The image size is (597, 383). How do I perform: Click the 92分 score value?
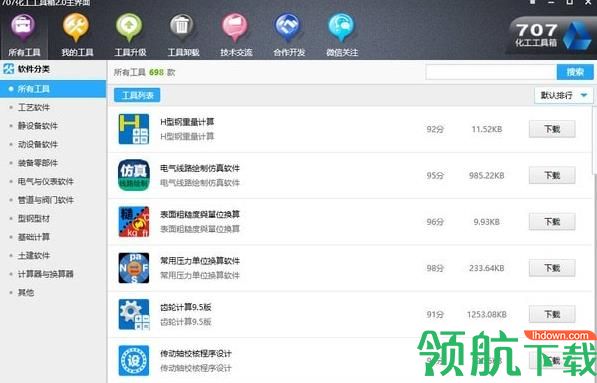click(x=435, y=129)
